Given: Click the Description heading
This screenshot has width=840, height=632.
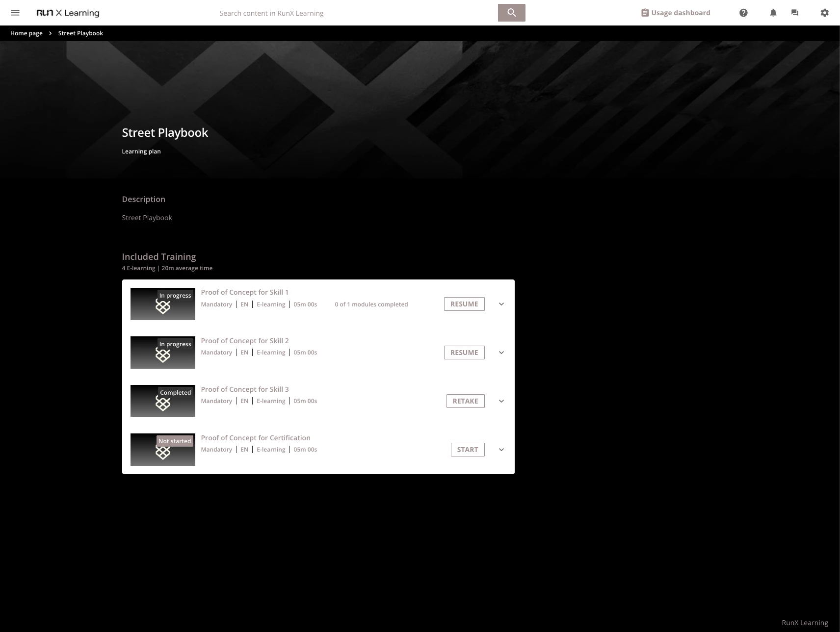Looking at the screenshot, I should coord(144,199).
